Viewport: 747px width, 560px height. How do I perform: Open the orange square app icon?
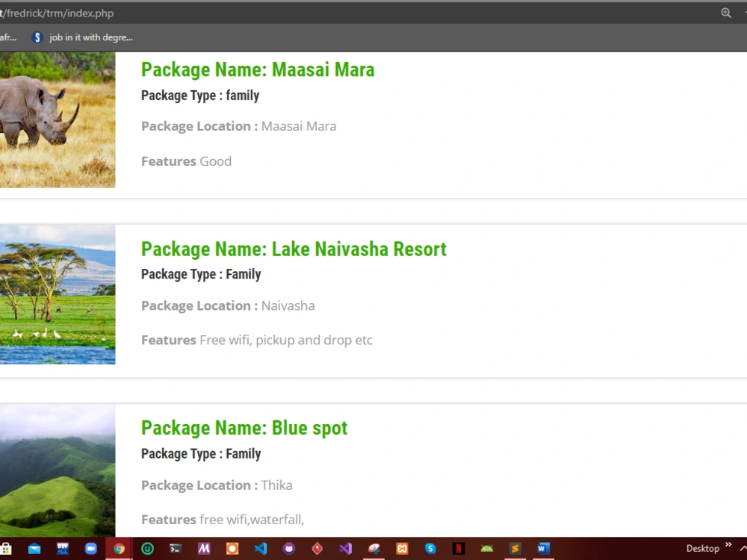(x=232, y=549)
